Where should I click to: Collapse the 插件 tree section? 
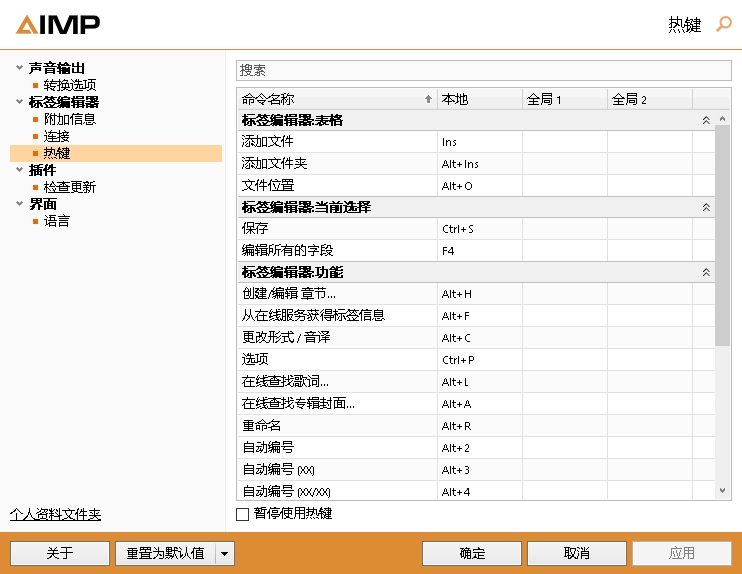pyautogui.click(x=19, y=169)
